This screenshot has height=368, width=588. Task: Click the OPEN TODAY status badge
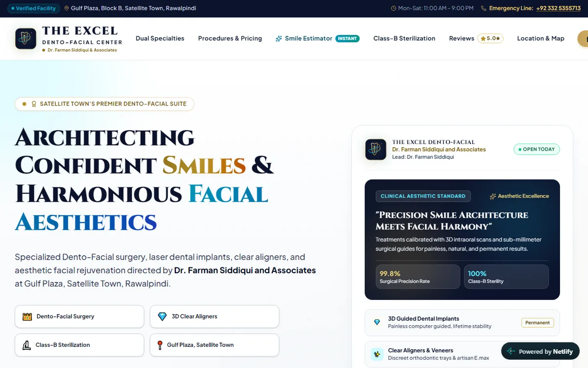coord(537,149)
